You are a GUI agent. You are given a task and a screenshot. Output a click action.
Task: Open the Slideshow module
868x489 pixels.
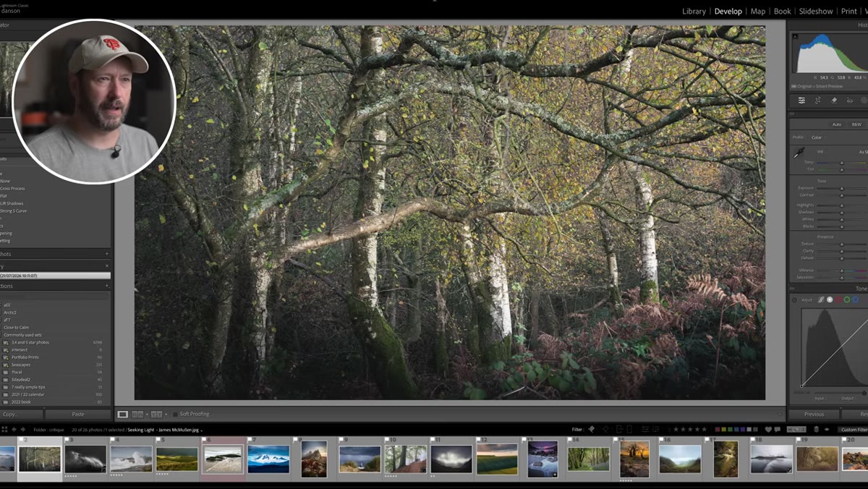[816, 11]
